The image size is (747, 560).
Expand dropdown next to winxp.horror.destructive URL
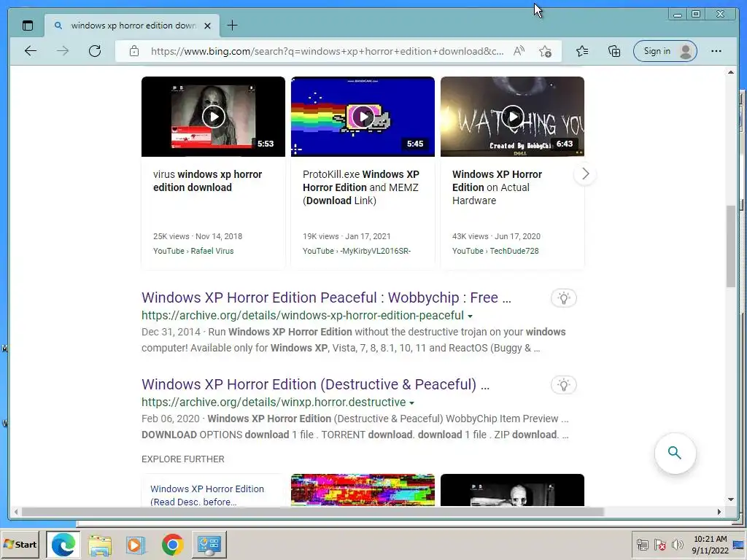[x=411, y=402]
